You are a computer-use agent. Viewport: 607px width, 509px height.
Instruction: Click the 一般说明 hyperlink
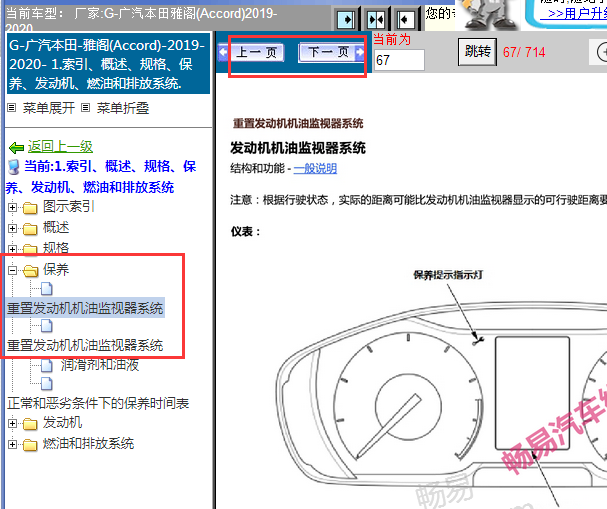(x=315, y=168)
